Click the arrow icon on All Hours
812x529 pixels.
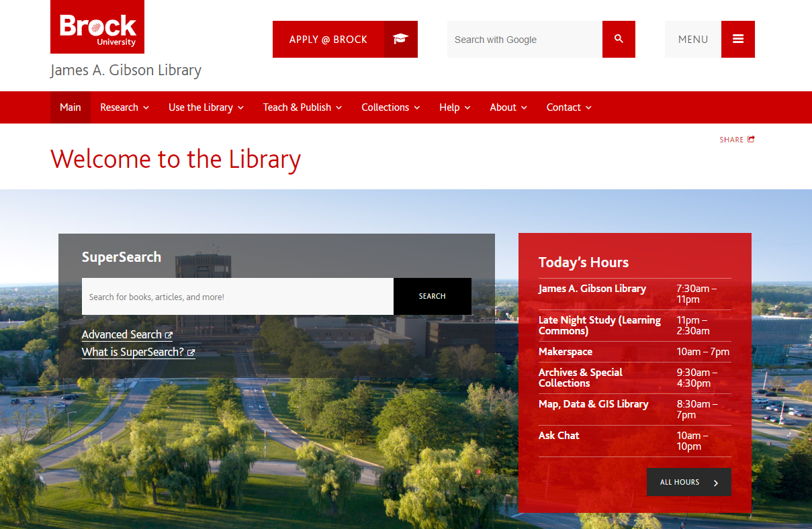[x=716, y=483]
